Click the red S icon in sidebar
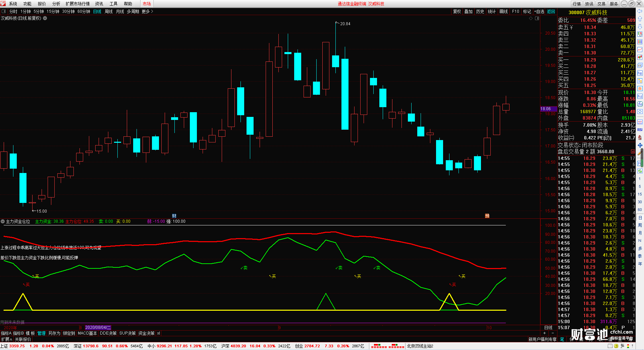The width and height of the screenshot is (644, 350). pyautogui.click(x=640, y=137)
